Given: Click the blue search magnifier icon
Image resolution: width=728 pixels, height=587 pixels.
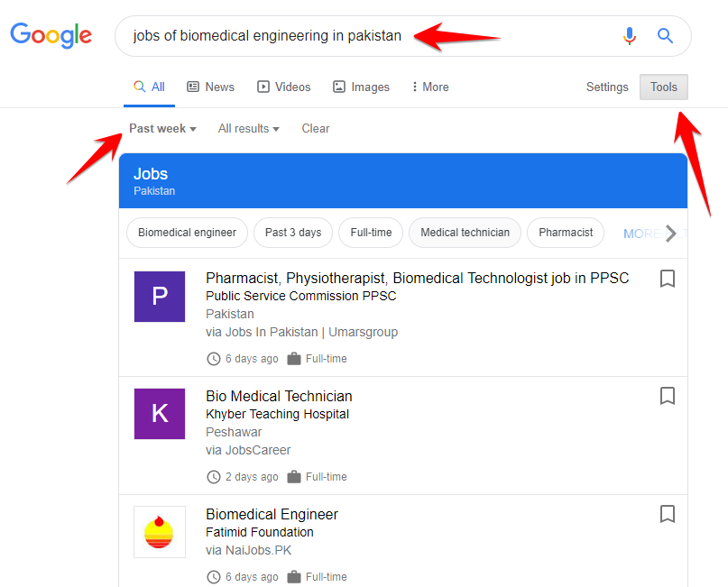Looking at the screenshot, I should [665, 36].
